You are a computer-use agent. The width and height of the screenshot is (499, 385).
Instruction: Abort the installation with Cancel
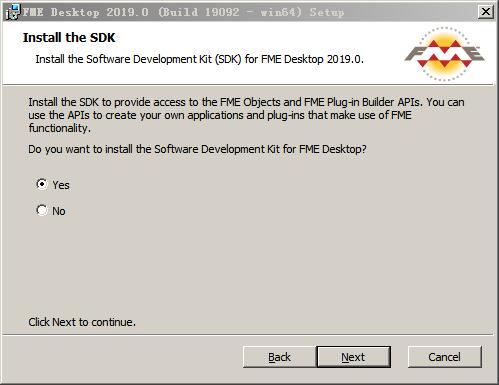[x=445, y=357]
